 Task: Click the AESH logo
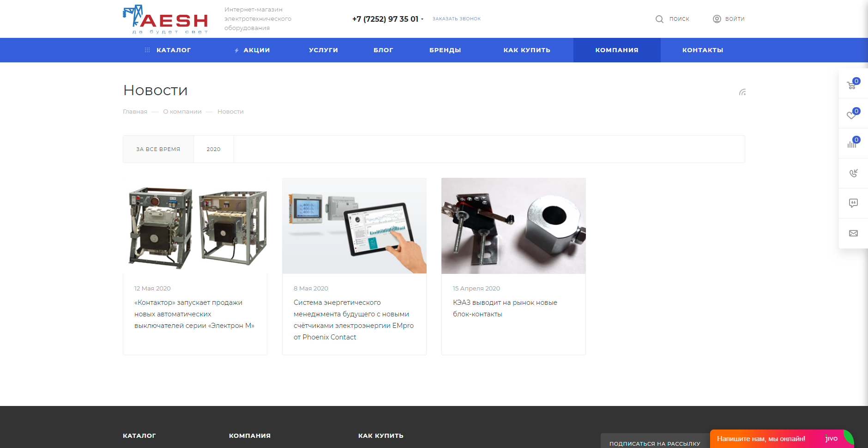pyautogui.click(x=165, y=19)
